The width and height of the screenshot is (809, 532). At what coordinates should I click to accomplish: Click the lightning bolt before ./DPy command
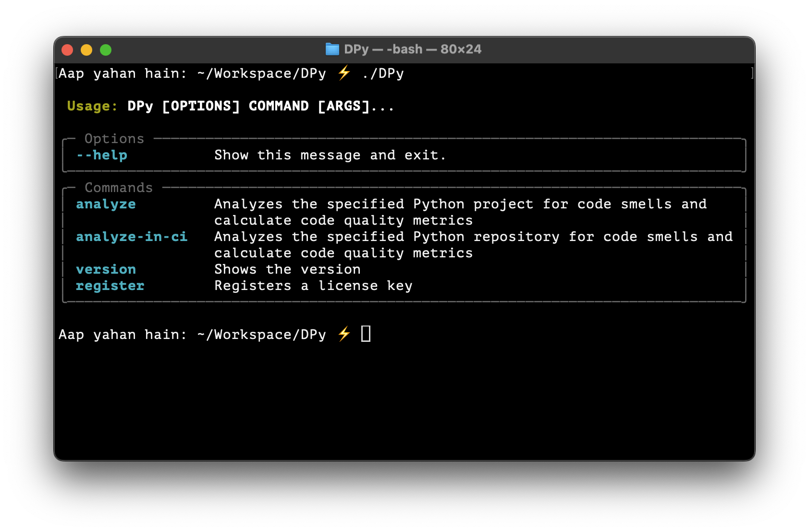[x=344, y=73]
